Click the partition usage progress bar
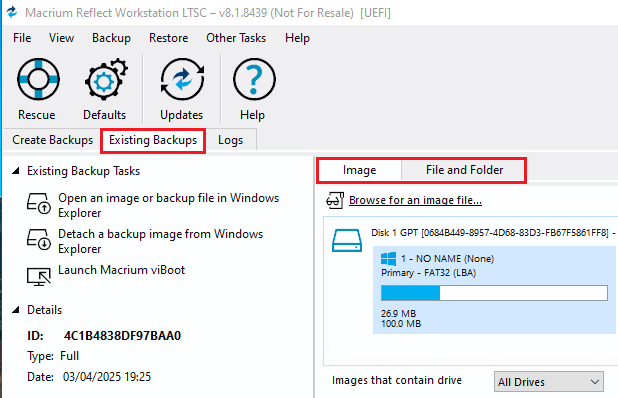Screen dimensions: 618x398 (x=494, y=293)
